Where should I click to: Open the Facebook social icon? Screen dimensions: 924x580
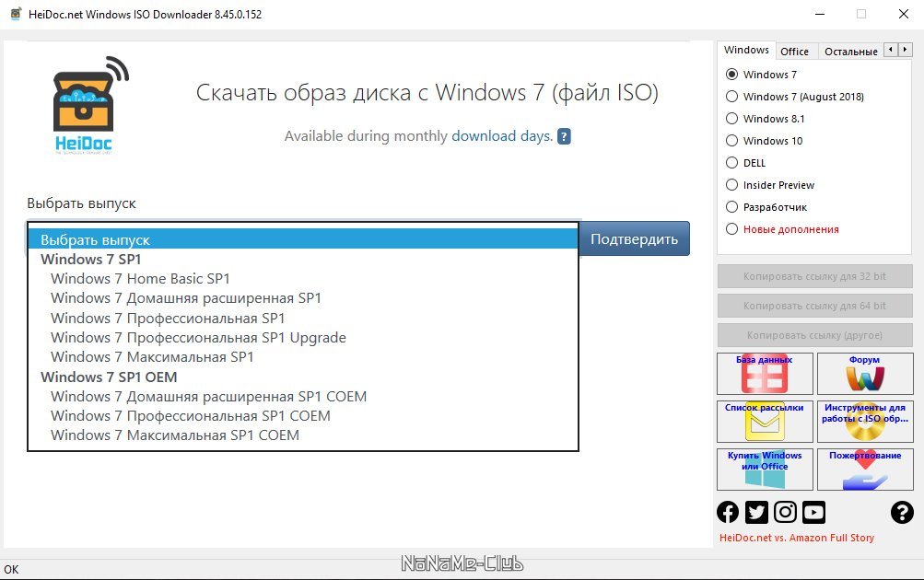pyautogui.click(x=728, y=512)
